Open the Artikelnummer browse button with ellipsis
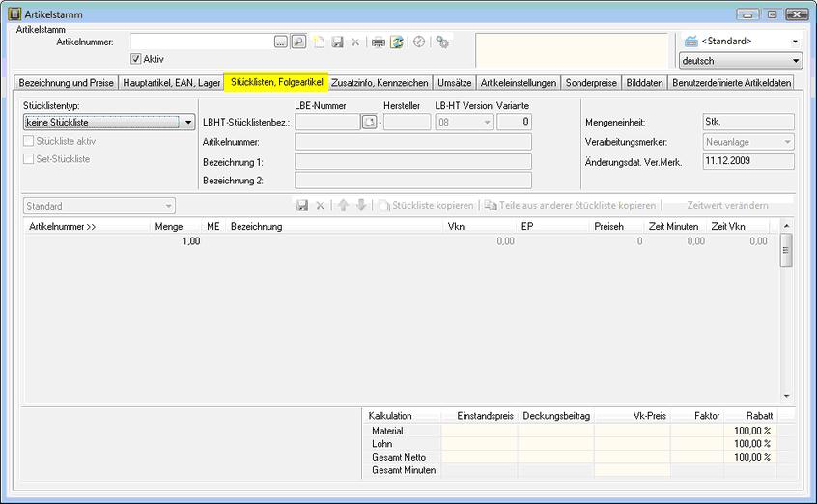This screenshot has width=817, height=504. [281, 42]
